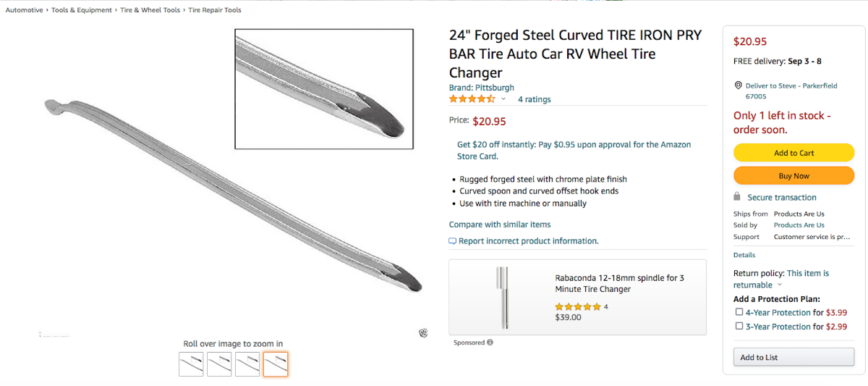This screenshot has height=386, width=868.
Task: Check the 4-Year Protection plan box
Action: (739, 312)
